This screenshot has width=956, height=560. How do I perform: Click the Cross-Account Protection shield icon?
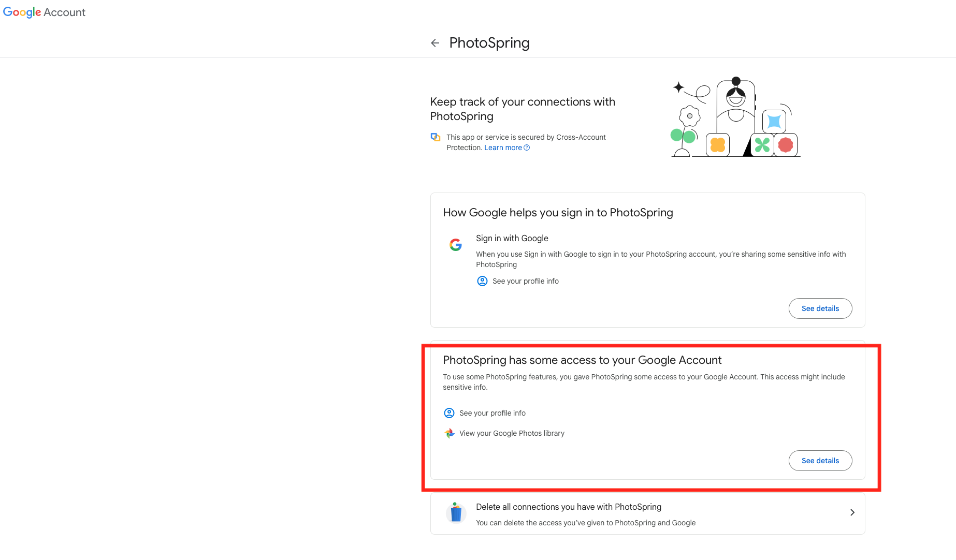click(x=436, y=137)
